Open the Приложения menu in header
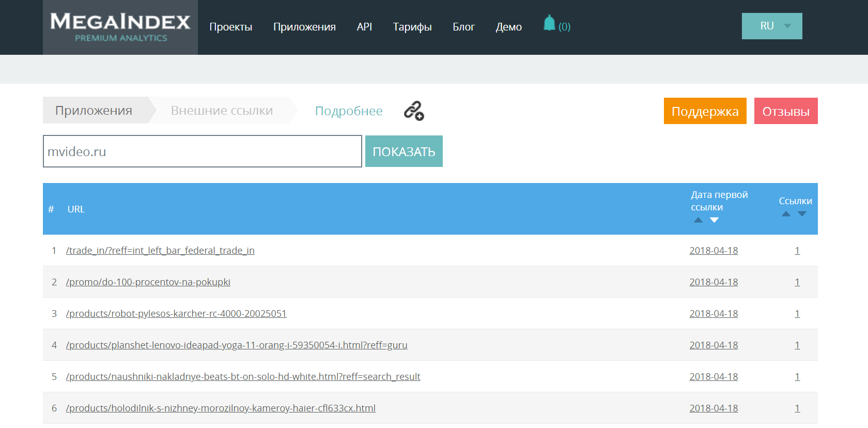This screenshot has height=428, width=868. tap(304, 27)
